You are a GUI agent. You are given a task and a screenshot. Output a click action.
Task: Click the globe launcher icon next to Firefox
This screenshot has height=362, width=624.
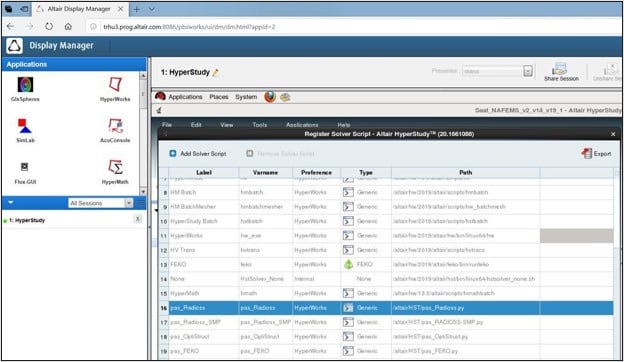pyautogui.click(x=285, y=97)
